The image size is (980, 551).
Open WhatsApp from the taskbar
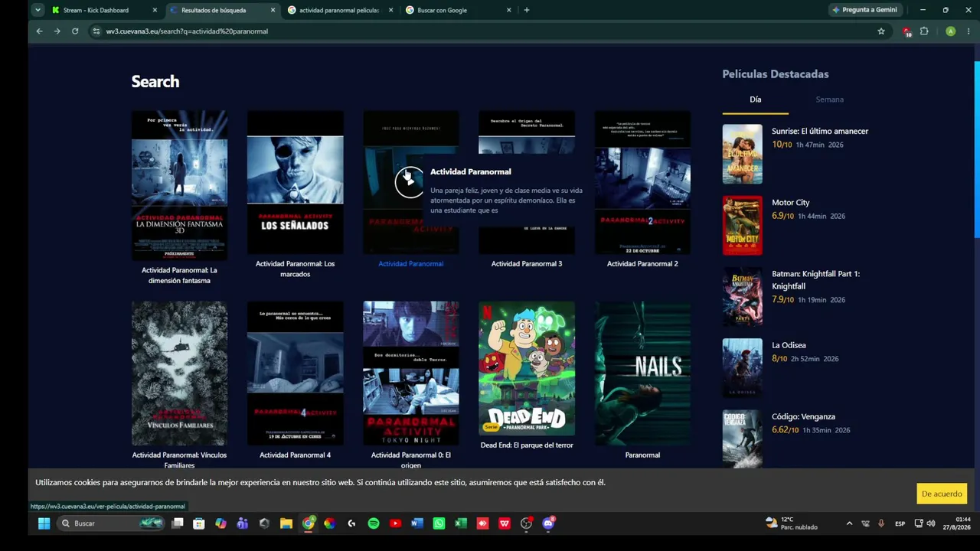(x=439, y=523)
